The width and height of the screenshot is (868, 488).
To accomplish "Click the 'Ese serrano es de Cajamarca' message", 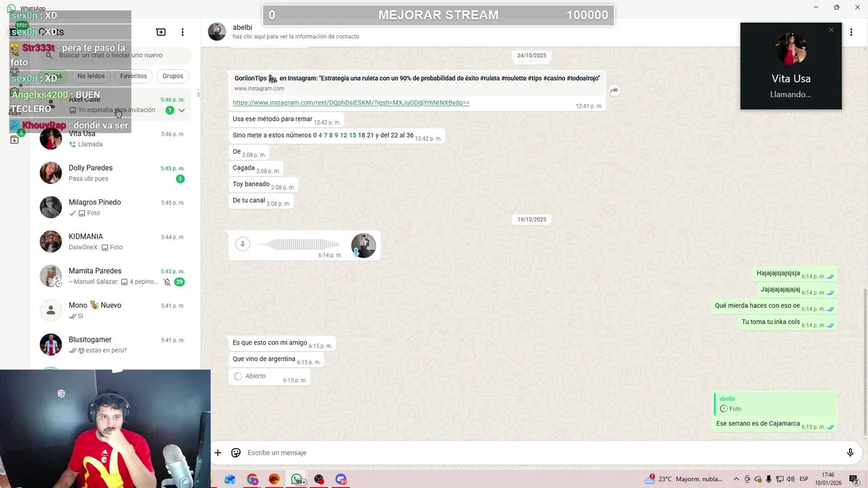I will [776, 424].
